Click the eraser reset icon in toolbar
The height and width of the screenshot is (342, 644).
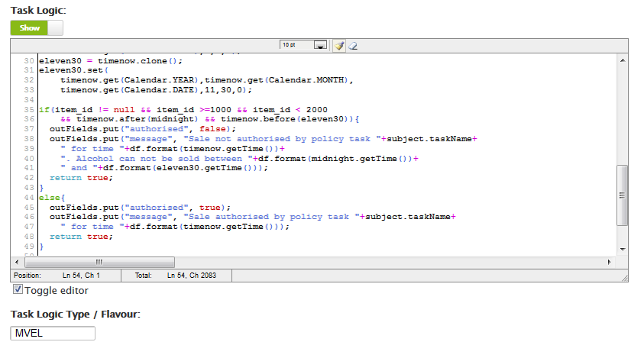pyautogui.click(x=353, y=46)
